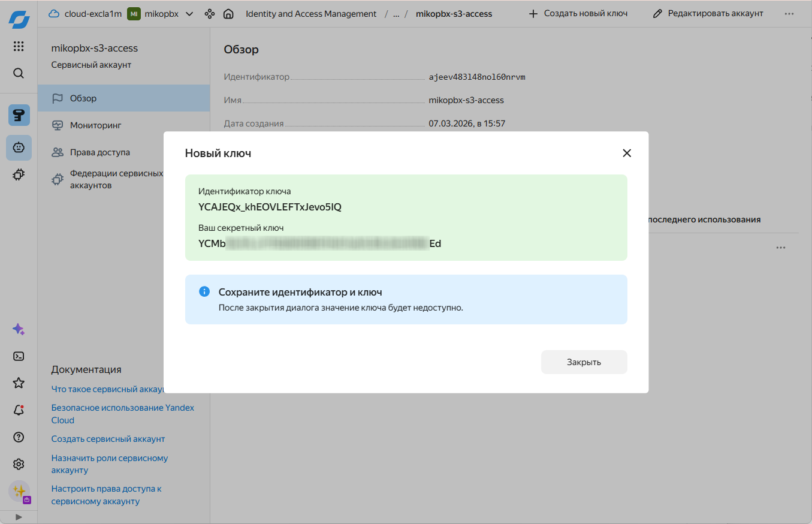Click the search magnifier icon in sidebar

pos(19,73)
